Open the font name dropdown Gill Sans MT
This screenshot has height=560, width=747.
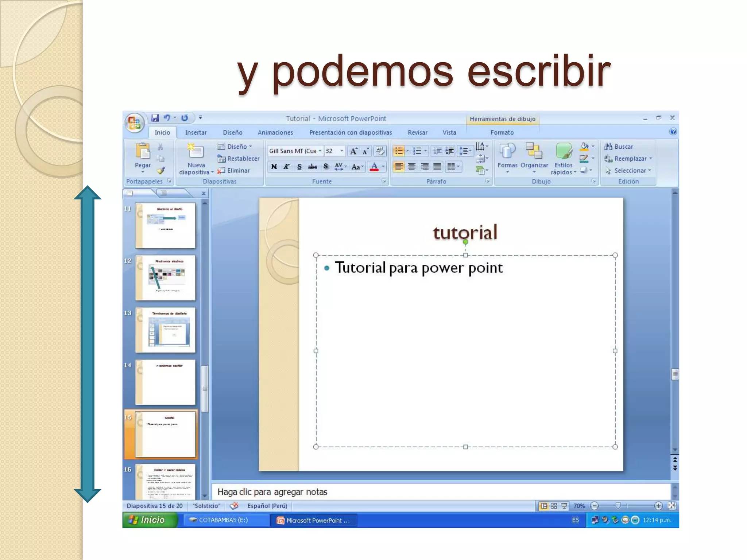coord(320,151)
